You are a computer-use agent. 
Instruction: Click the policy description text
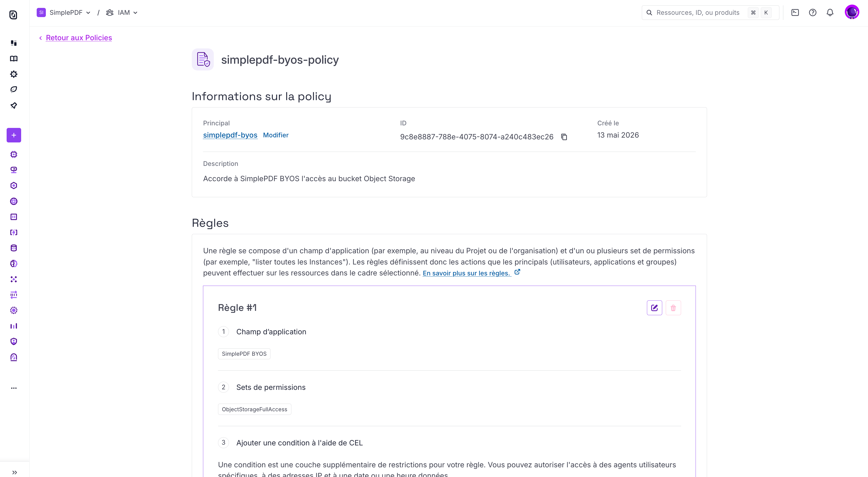[309, 179]
